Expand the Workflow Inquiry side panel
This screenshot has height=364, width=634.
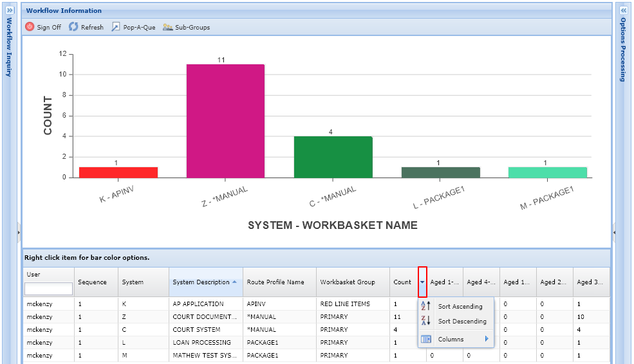pos(10,10)
